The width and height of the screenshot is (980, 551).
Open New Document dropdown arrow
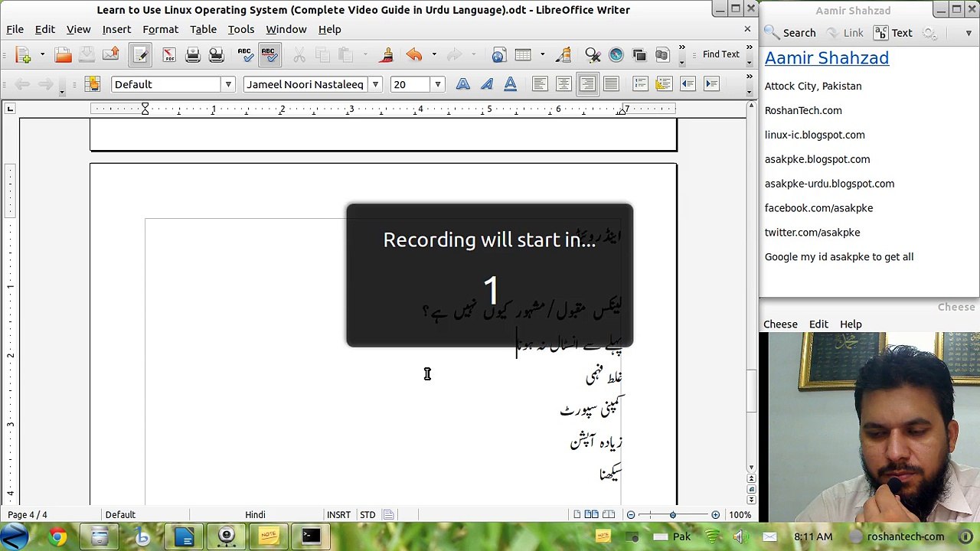(42, 55)
